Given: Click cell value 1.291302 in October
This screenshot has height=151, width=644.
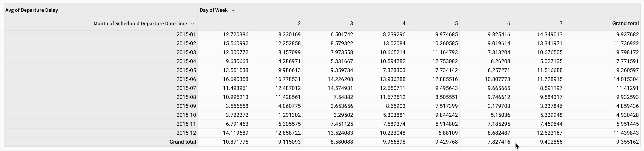Looking at the screenshot, I should click(x=289, y=115).
